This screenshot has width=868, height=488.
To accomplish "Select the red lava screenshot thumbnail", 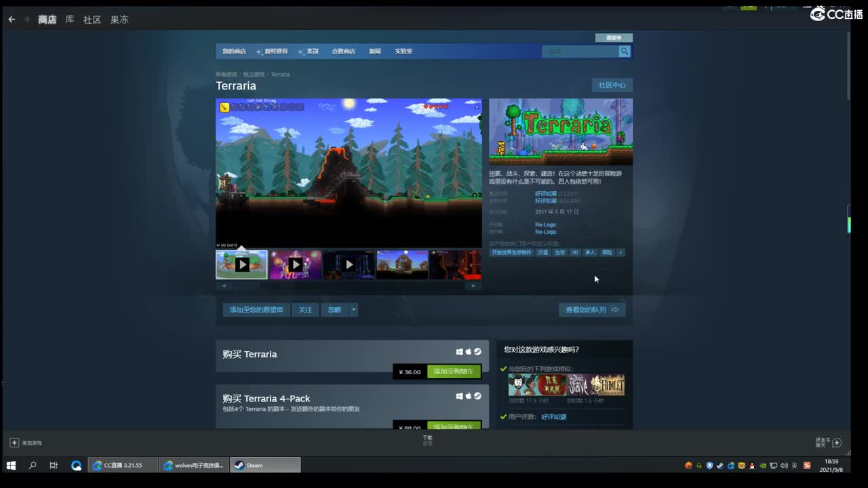I will pyautogui.click(x=456, y=264).
